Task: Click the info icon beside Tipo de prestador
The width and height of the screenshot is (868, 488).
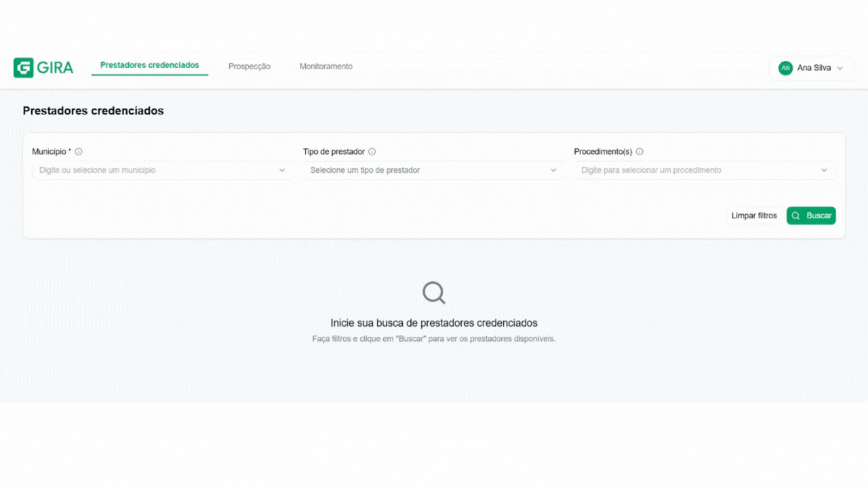Action: [372, 152]
